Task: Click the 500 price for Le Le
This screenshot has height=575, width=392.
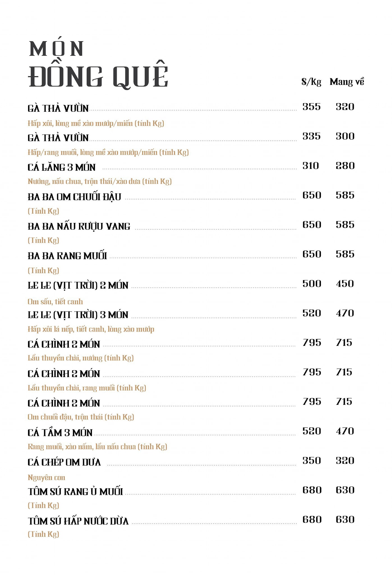Action: click(311, 284)
